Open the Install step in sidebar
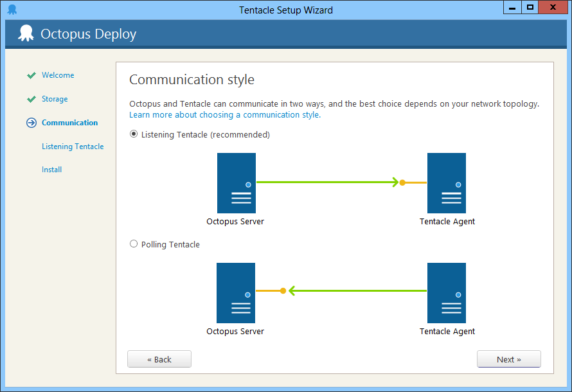Viewport: 572px width, 392px height. point(51,170)
